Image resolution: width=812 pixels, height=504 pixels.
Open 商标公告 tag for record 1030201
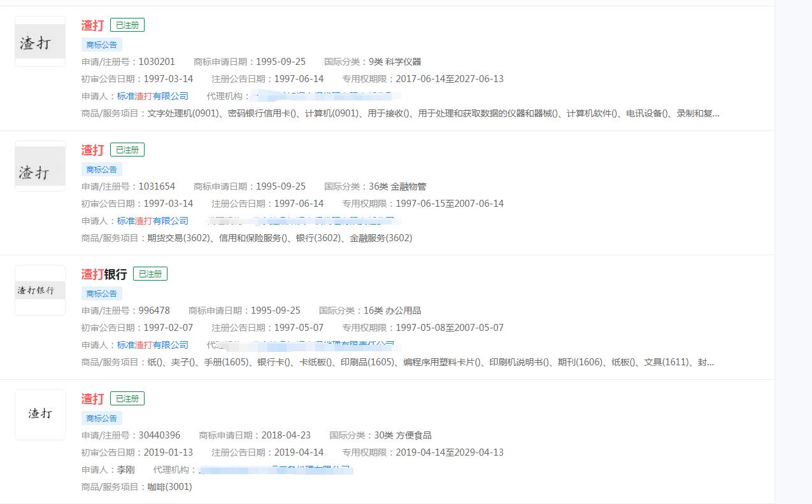pos(102,45)
